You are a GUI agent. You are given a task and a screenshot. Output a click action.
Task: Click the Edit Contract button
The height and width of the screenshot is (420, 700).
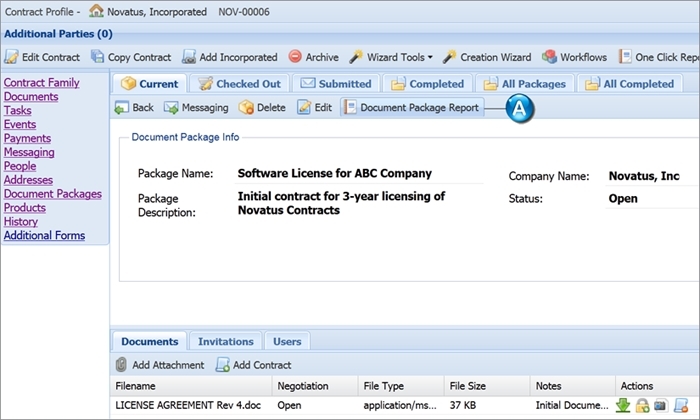pos(42,57)
